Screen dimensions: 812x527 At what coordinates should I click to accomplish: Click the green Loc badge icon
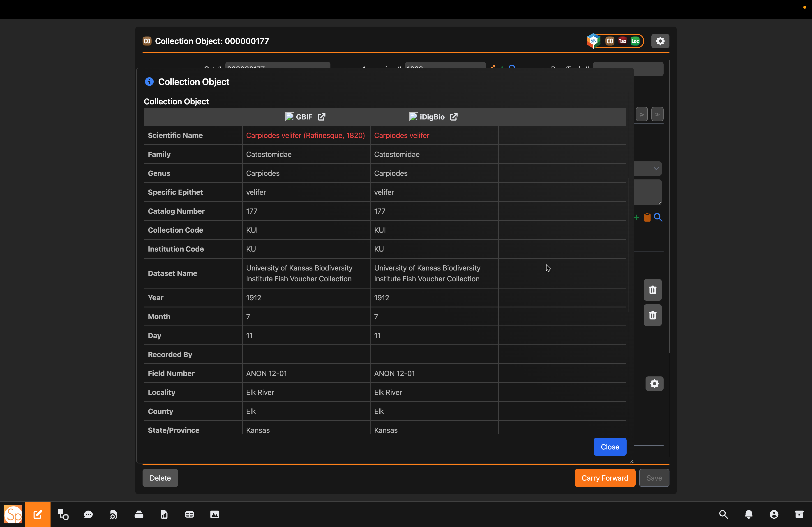[635, 41]
